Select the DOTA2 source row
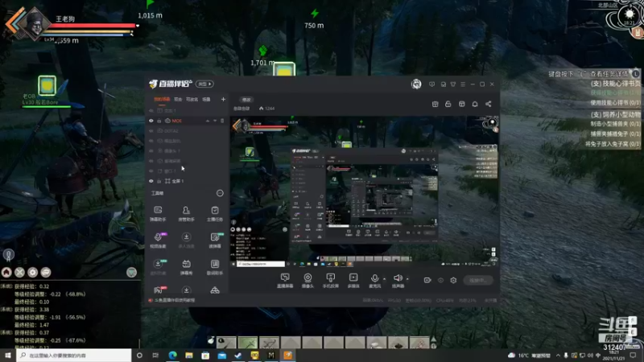This screenshot has height=362, width=644. (187, 131)
